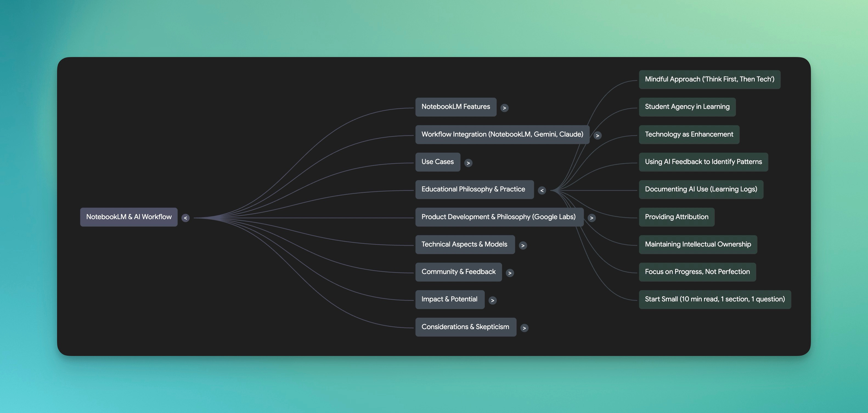Image resolution: width=868 pixels, height=413 pixels.
Task: Open the Considerations & Skepticism node
Action: point(466,327)
